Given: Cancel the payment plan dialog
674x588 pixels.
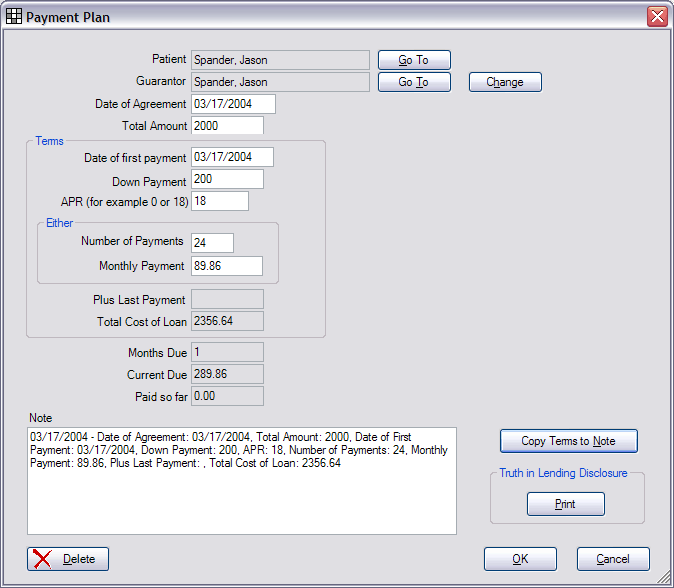Looking at the screenshot, I should [613, 559].
